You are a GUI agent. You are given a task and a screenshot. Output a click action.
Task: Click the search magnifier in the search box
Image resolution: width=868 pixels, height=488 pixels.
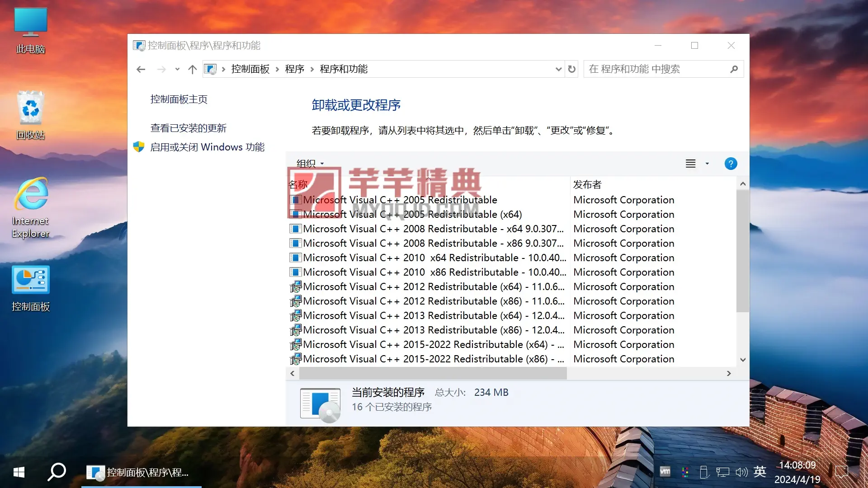click(734, 69)
